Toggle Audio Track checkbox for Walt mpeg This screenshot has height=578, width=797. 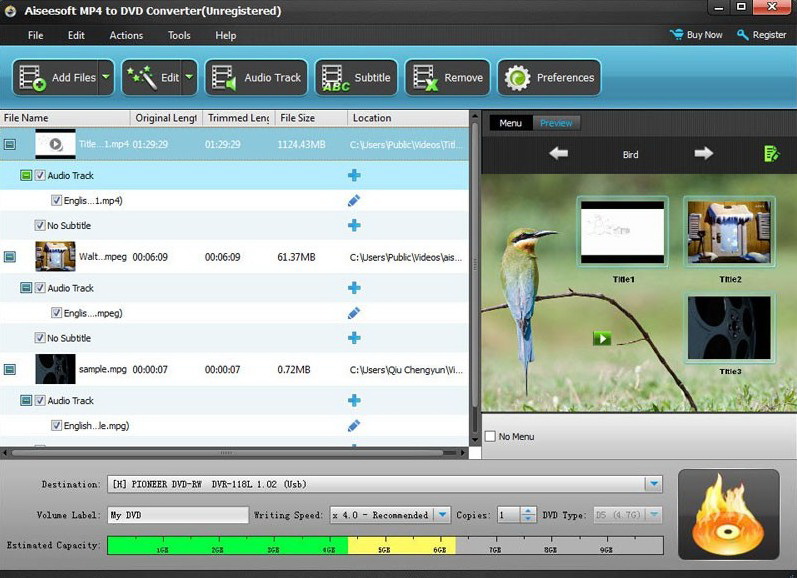pyautogui.click(x=40, y=288)
